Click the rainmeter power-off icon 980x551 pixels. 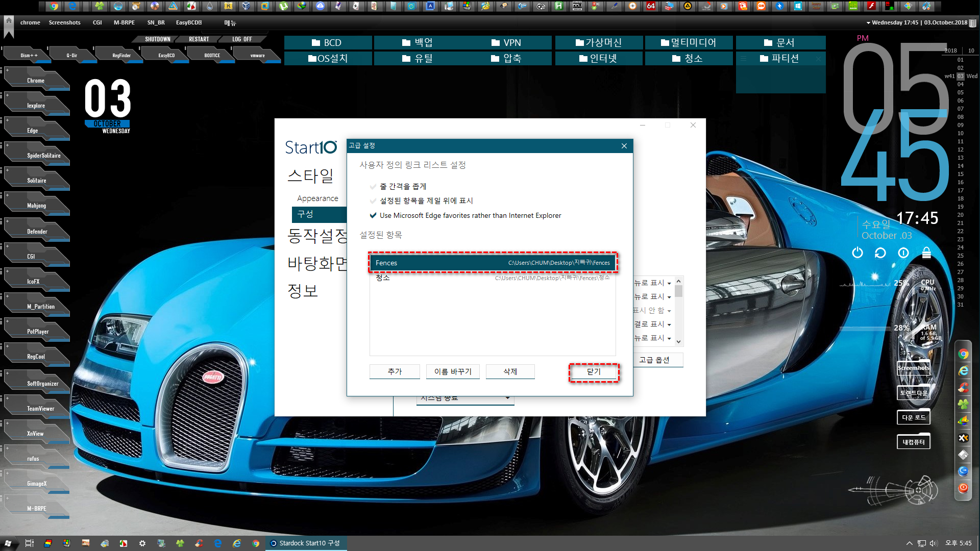pyautogui.click(x=857, y=253)
